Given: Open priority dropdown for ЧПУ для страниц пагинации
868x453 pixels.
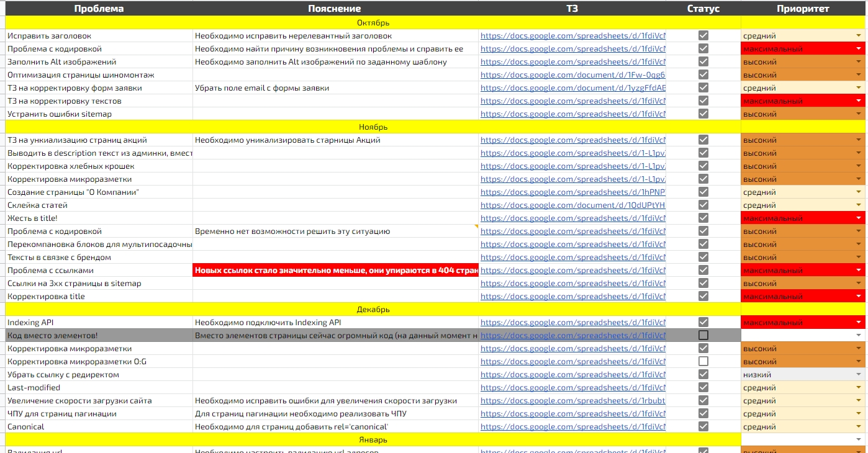Looking at the screenshot, I should (859, 414).
